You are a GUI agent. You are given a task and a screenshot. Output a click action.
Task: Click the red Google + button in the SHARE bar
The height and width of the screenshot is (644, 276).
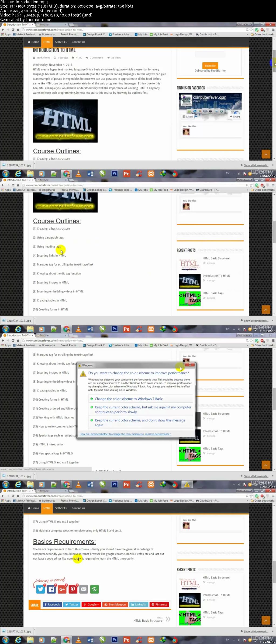91,604
